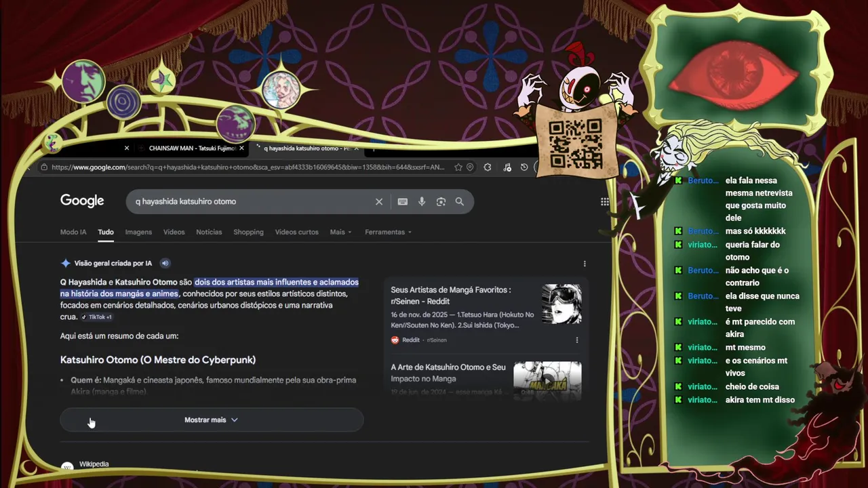Screen dimensions: 868x488
Task: Switch to Vídeos results tab
Action: pos(174,232)
